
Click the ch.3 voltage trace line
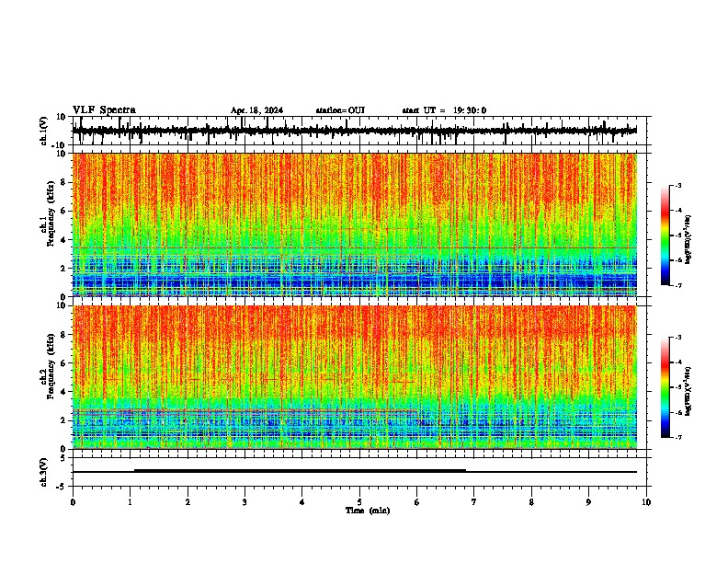pos(355,472)
